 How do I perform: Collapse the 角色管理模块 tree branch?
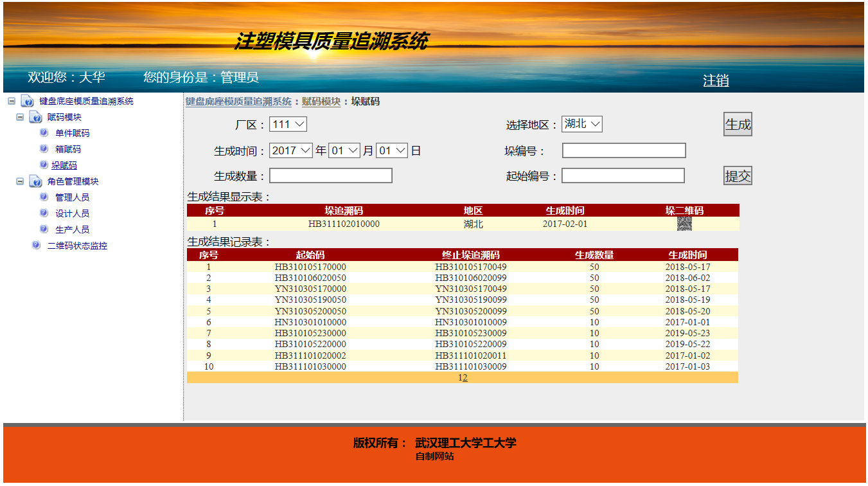coord(20,181)
